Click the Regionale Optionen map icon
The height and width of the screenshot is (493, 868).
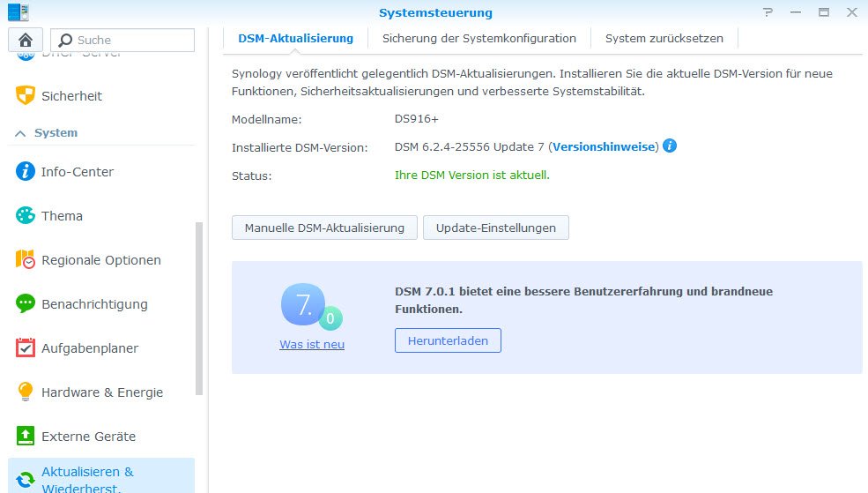[26, 259]
